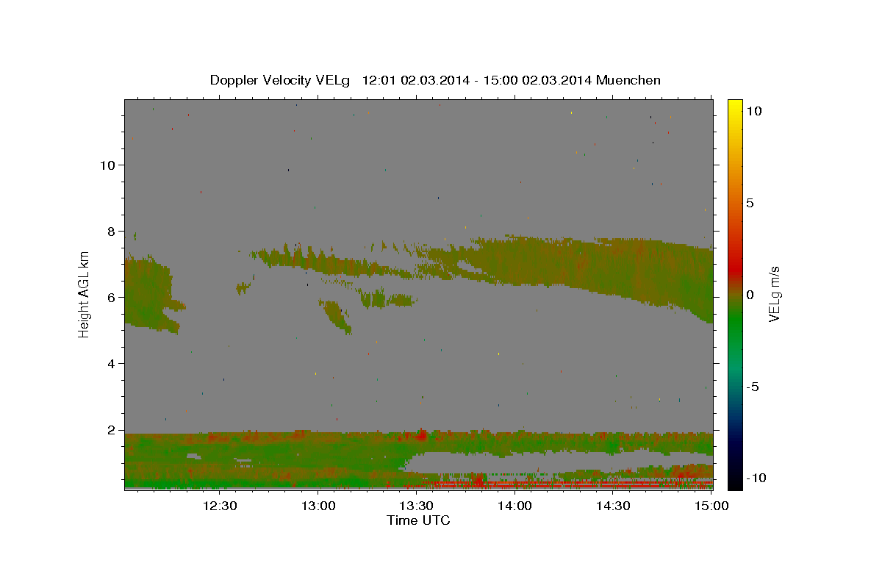
Task: Click the height tick label 6
Action: pyautogui.click(x=112, y=297)
